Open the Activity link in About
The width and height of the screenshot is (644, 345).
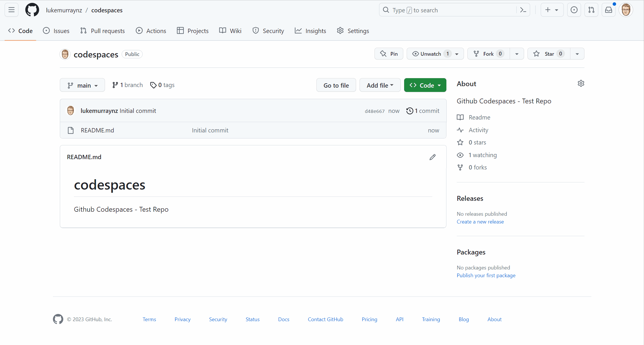pyautogui.click(x=473, y=130)
